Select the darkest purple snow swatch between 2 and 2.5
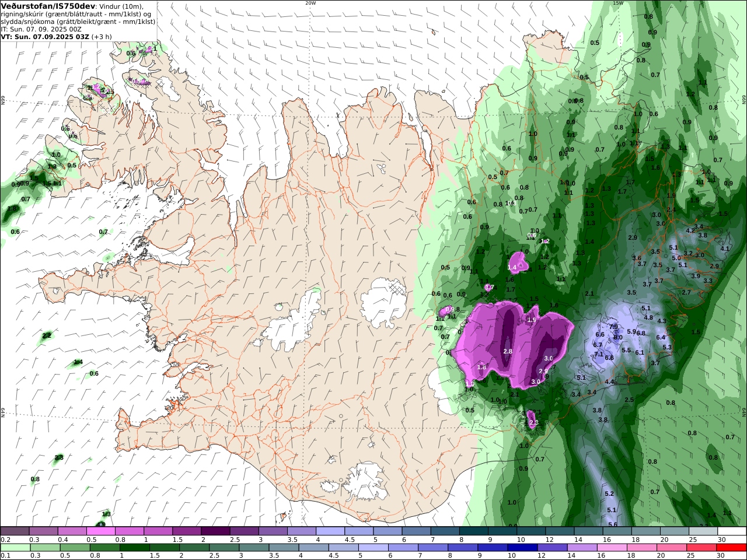 (x=215, y=531)
